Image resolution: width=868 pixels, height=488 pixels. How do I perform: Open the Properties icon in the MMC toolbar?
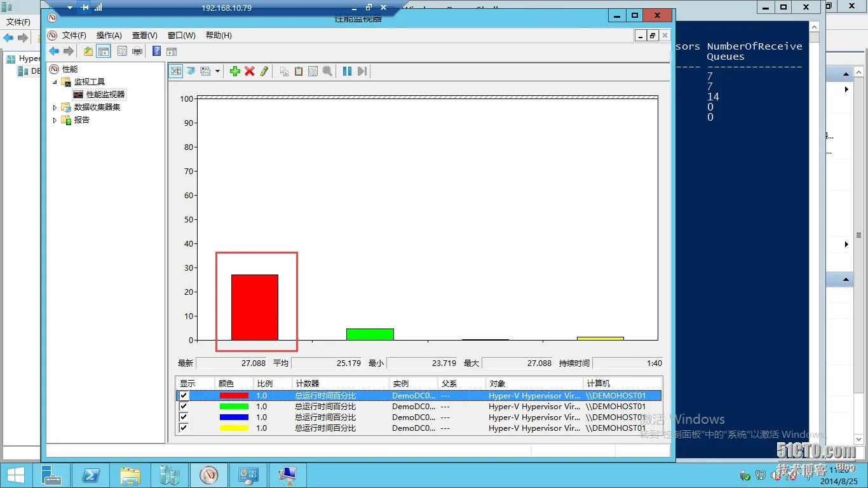[x=122, y=51]
